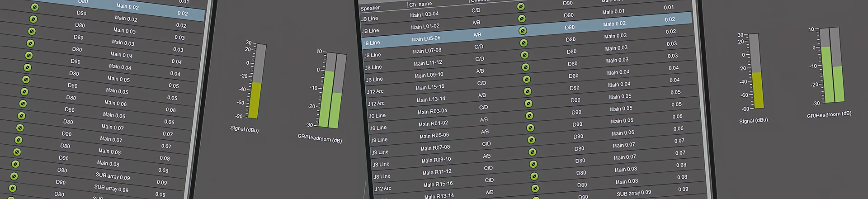The image size is (868, 199).
Task: Click the A/B channel cell of Main R13-14
Action: (490, 192)
